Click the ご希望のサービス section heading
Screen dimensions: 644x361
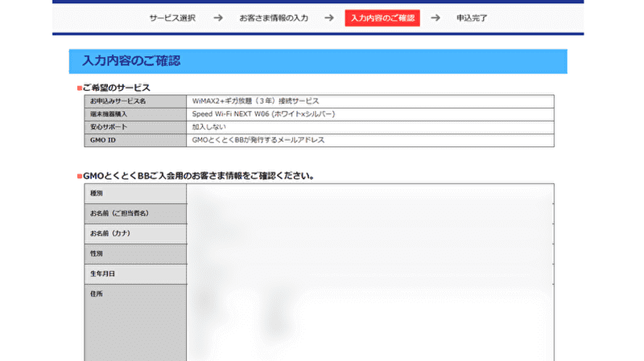(117, 88)
